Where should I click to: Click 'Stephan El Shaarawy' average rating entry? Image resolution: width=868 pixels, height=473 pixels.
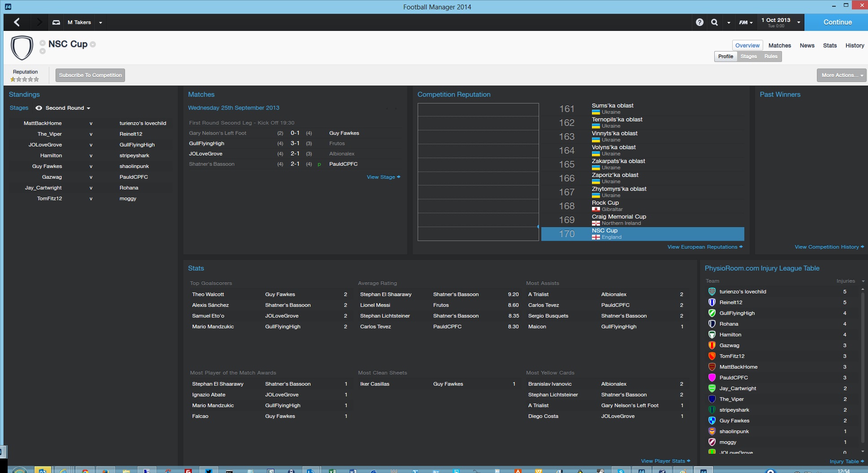(x=386, y=294)
